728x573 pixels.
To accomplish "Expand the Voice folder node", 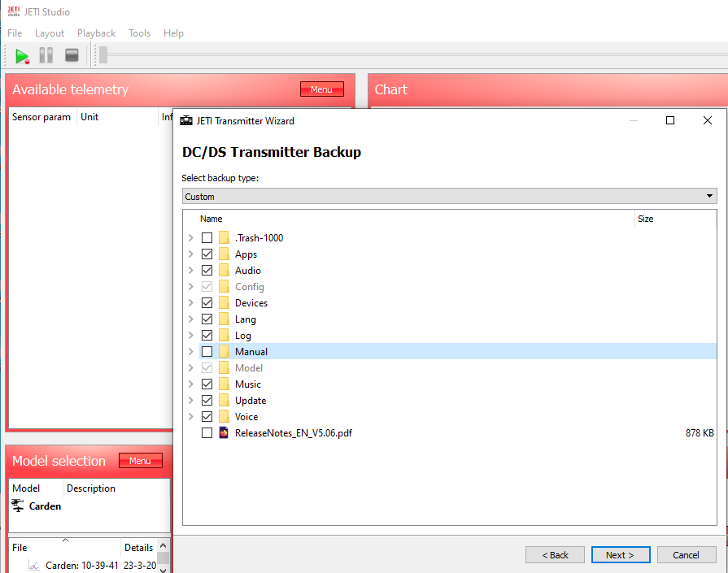I will point(191,416).
